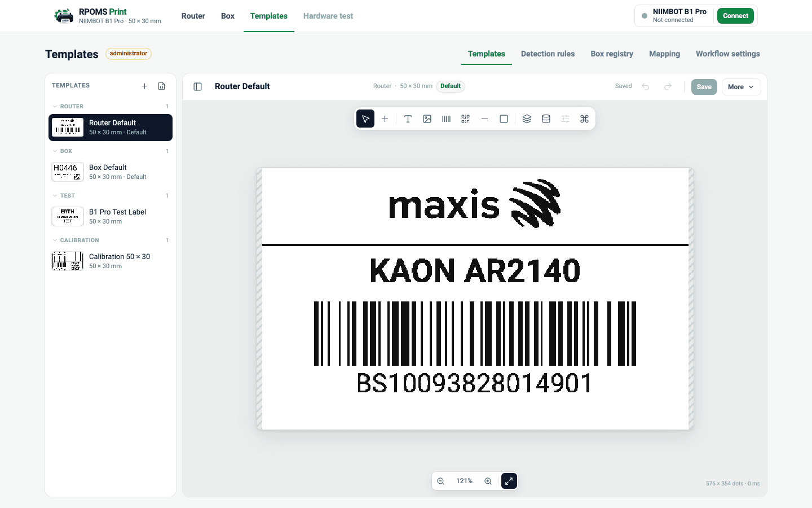This screenshot has height=508, width=812.
Task: Click the fit-to-screen expand button
Action: click(509, 481)
